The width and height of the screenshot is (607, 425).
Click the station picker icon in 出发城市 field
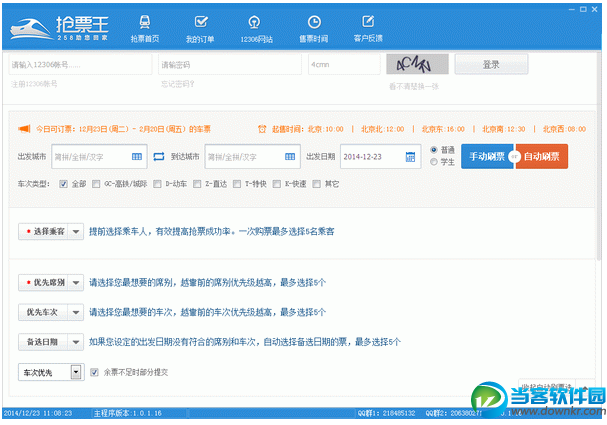[139, 157]
